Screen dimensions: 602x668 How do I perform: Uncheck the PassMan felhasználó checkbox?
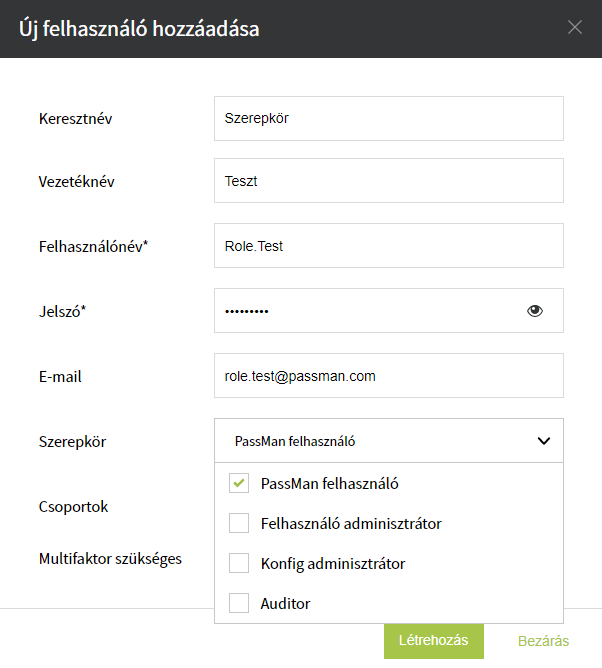coord(239,483)
